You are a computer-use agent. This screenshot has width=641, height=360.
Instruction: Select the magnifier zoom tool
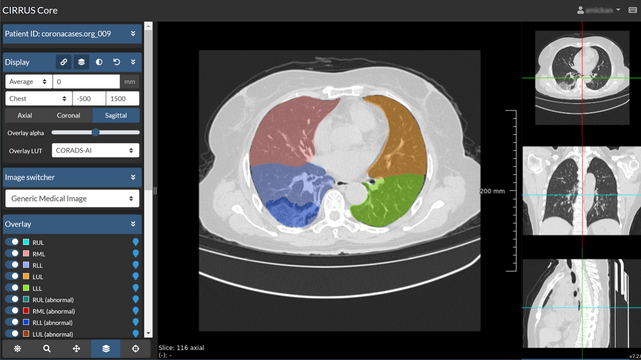pos(47,349)
